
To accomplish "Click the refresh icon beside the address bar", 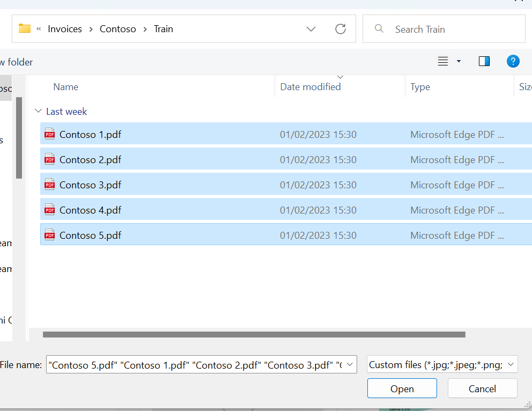I will 341,29.
